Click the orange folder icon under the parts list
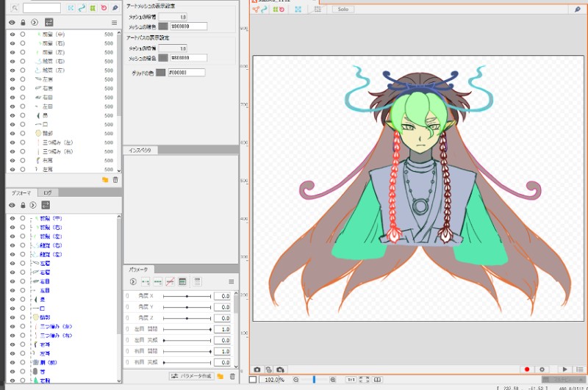The width and height of the screenshot is (588, 390). [x=105, y=180]
